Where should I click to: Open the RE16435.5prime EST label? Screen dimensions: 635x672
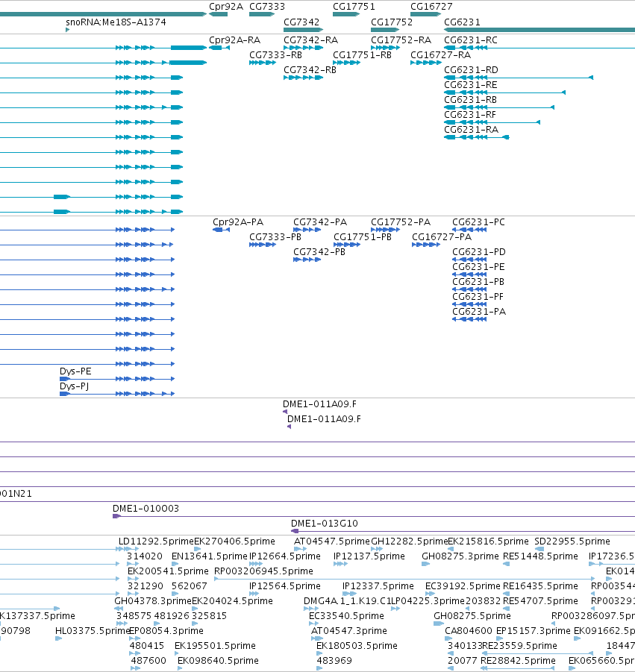point(540,586)
